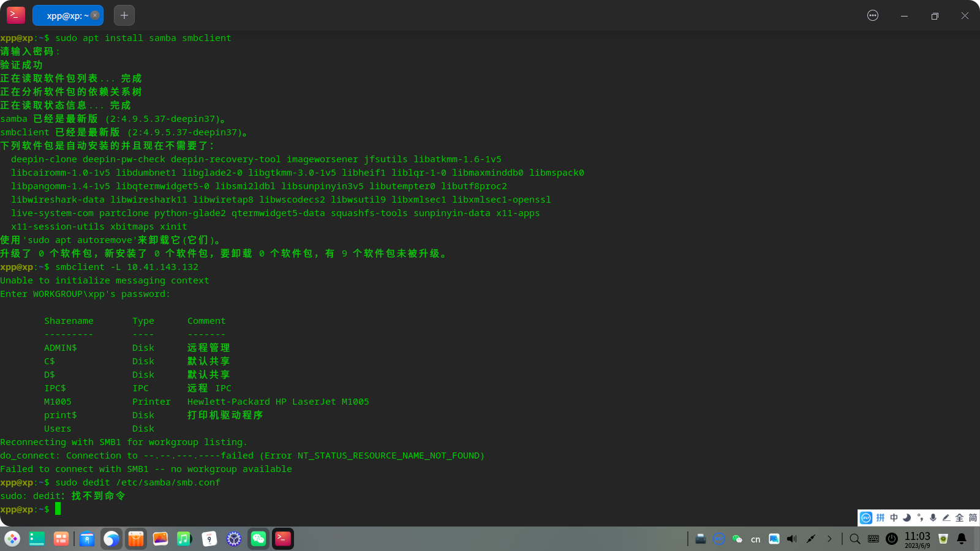
Task: Toggle the punctuation mode on input bar
Action: click(920, 518)
